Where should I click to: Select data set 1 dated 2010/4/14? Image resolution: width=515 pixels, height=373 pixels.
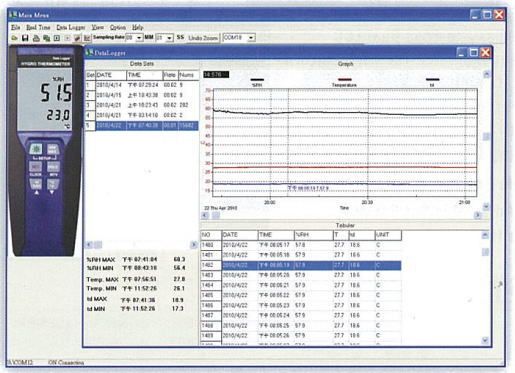click(x=142, y=85)
